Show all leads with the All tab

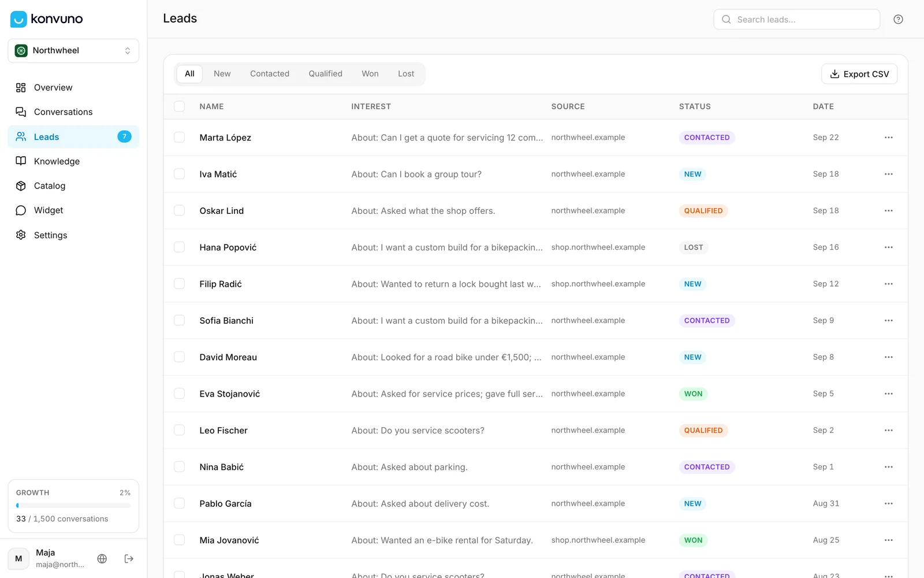tap(189, 74)
